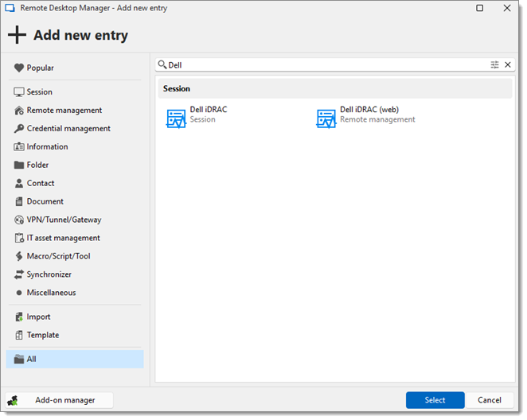Click the Synchronizer arrows icon
The width and height of the screenshot is (527, 420).
(x=19, y=274)
